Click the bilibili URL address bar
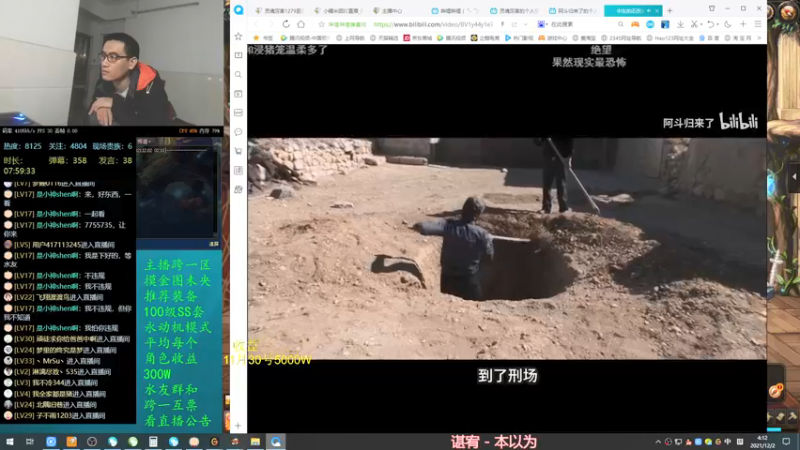Viewport: 800px width, 450px height. coord(433,24)
